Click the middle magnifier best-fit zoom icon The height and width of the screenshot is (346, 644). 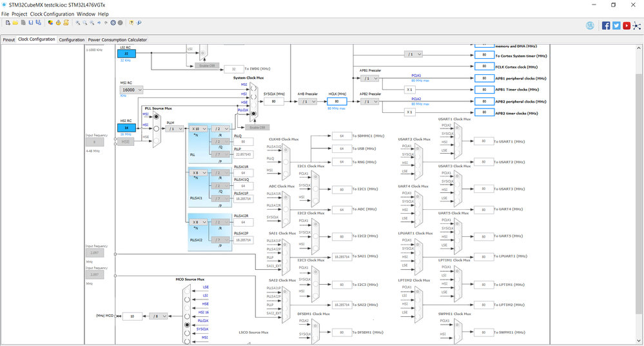[85, 23]
